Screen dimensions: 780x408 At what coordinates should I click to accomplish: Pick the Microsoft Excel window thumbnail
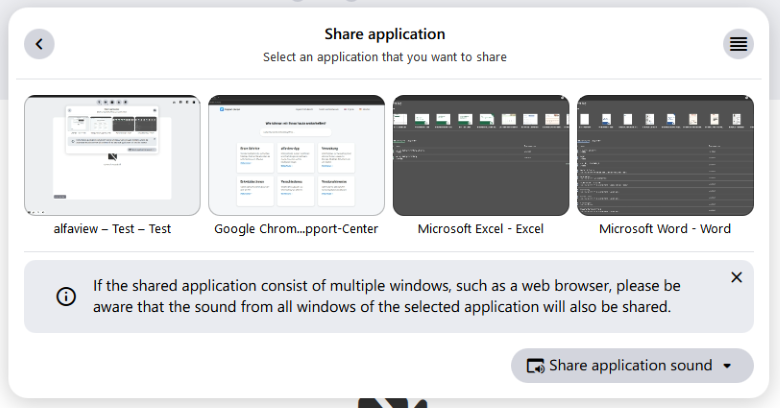481,155
